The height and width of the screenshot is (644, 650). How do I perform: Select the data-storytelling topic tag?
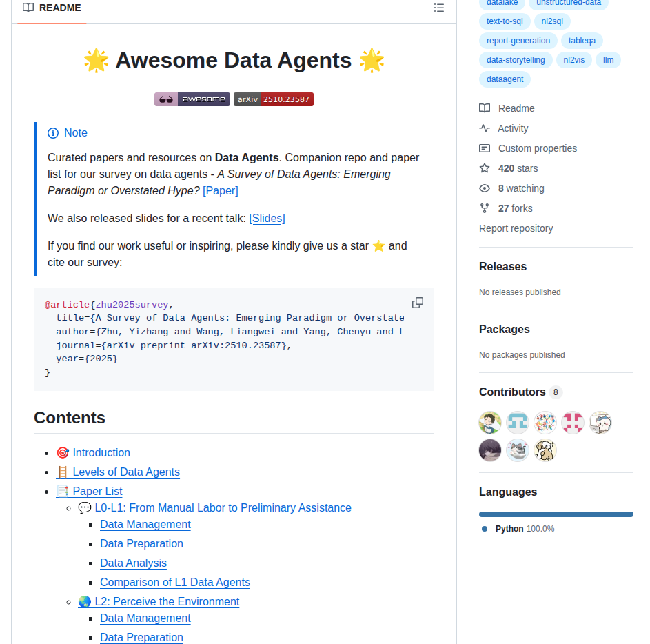coord(515,60)
